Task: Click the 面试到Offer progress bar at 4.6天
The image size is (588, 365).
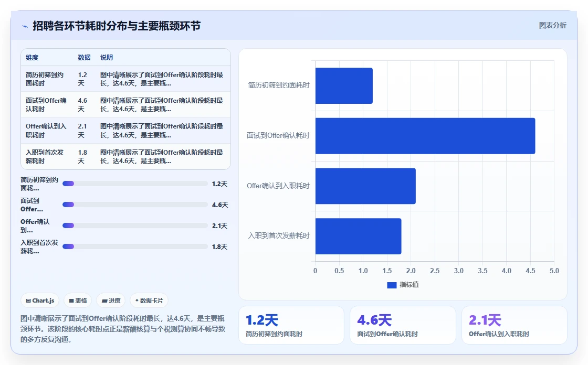Action: [x=135, y=205]
